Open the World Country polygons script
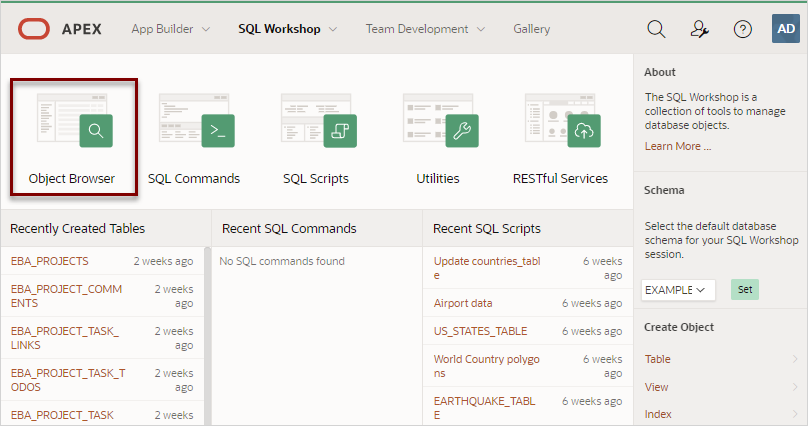This screenshot has height=426, width=808. [486, 366]
